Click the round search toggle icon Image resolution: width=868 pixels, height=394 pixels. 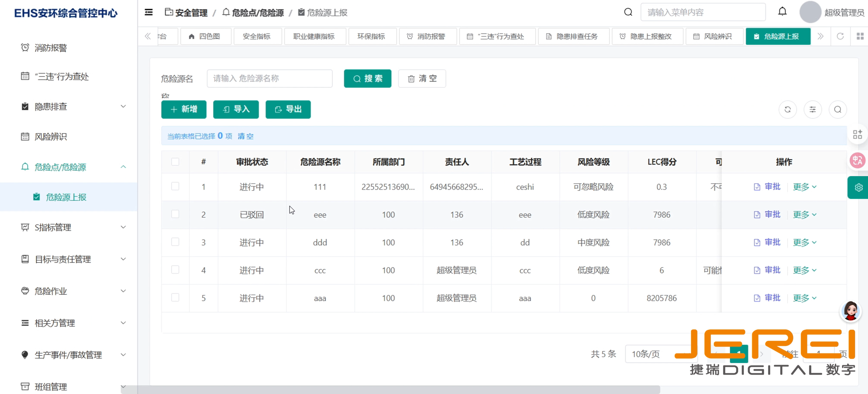click(x=838, y=110)
